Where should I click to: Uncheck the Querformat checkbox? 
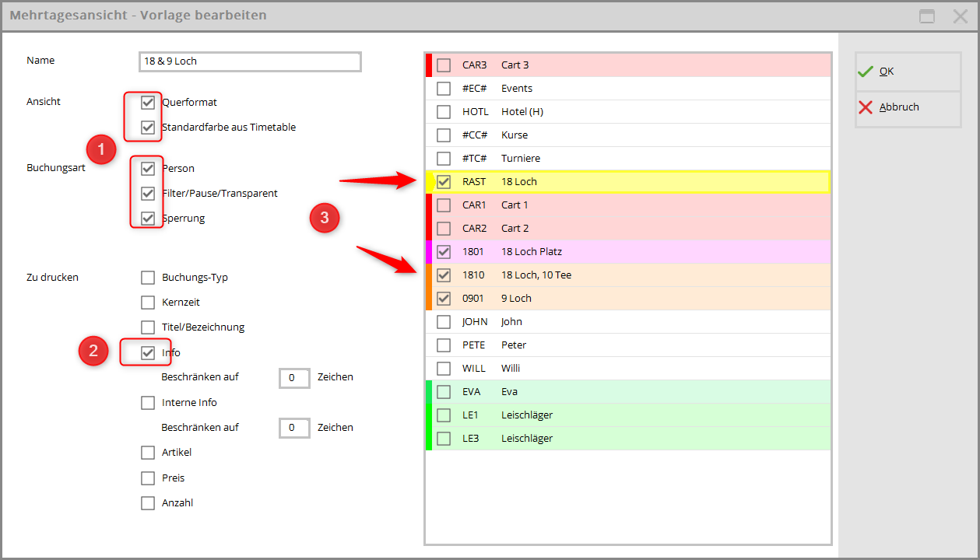tap(148, 103)
